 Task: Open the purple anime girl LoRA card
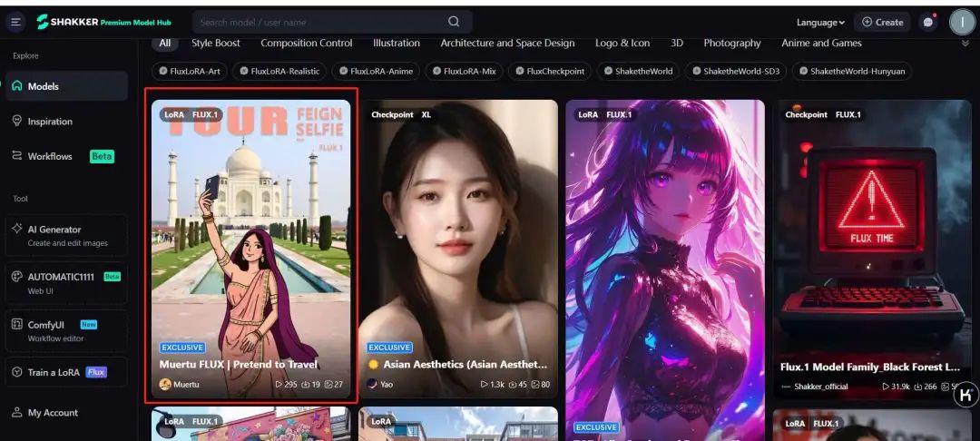(665, 270)
